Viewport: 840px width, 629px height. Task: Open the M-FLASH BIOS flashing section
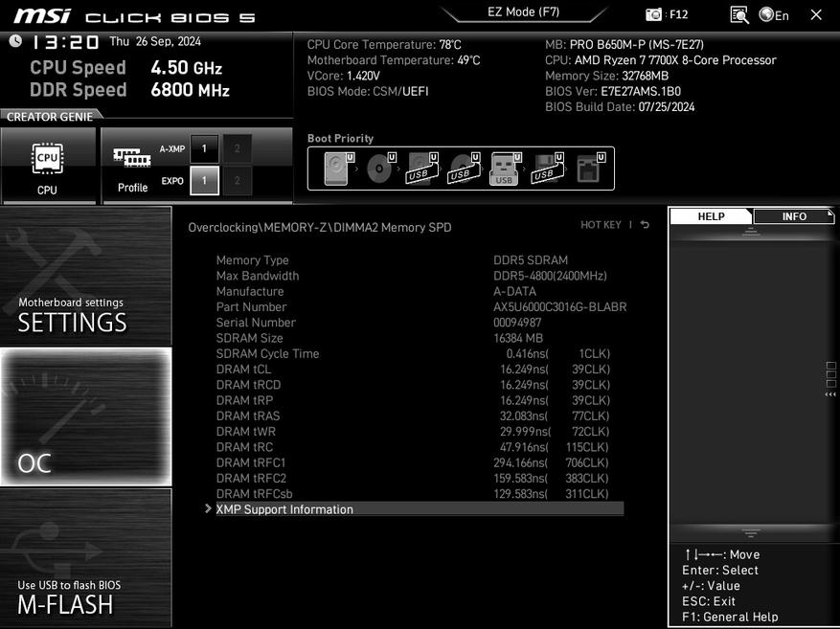85,557
